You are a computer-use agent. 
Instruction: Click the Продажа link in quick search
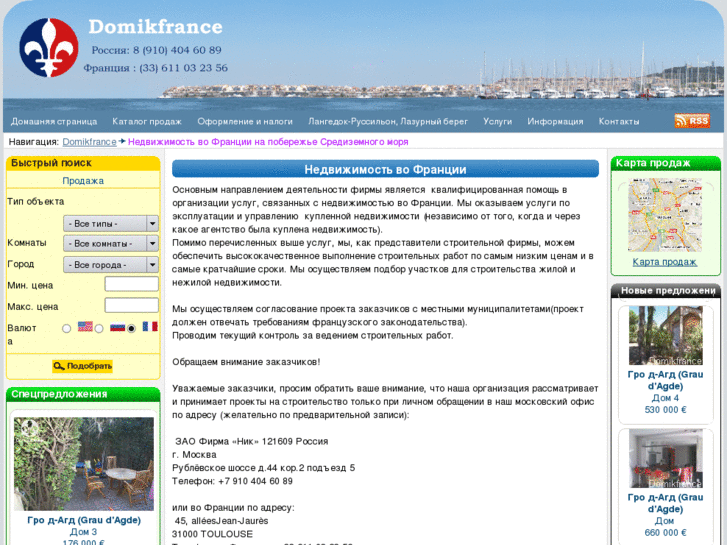[x=83, y=181]
